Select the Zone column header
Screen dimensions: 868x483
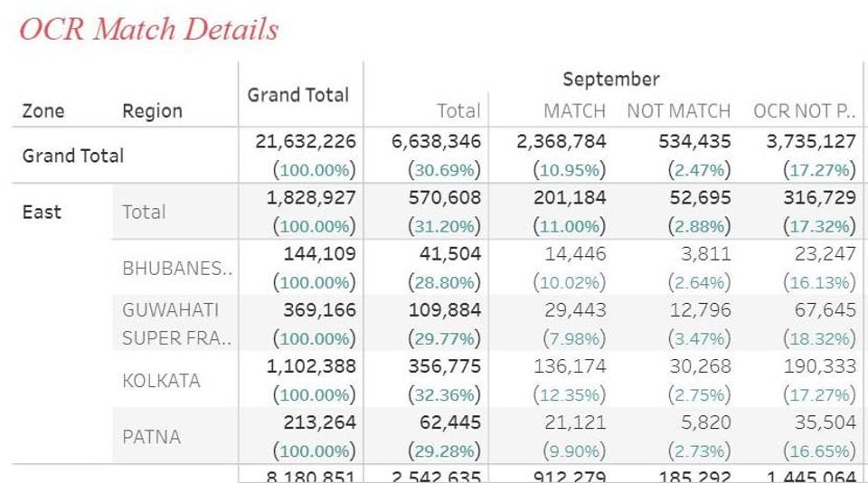pyautogui.click(x=43, y=111)
